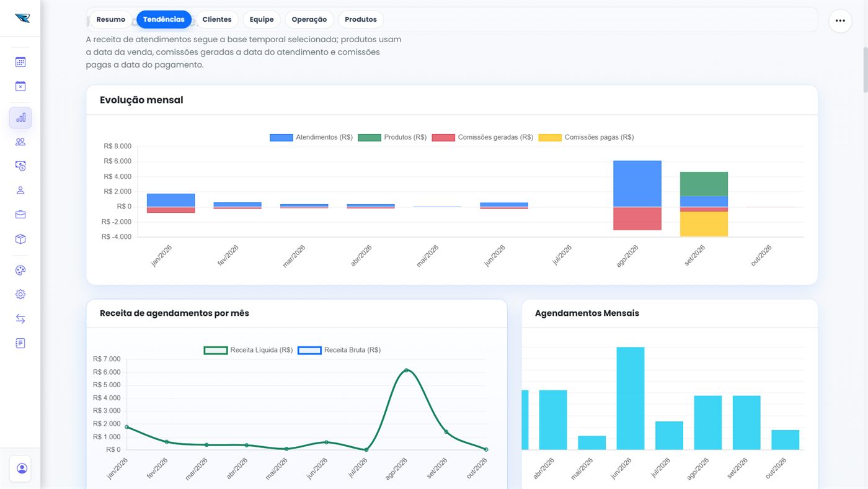Open the Clientes tab
The height and width of the screenshot is (489, 868).
[x=217, y=20]
